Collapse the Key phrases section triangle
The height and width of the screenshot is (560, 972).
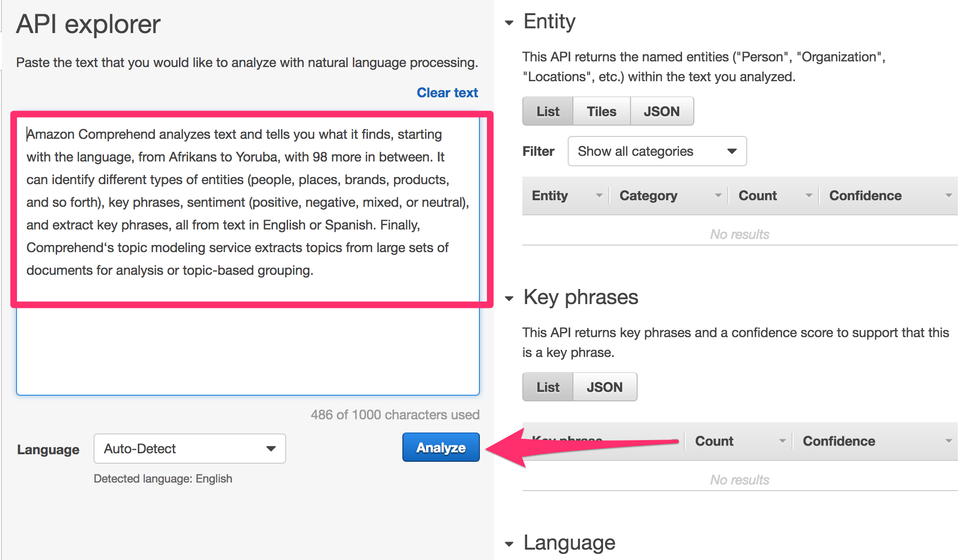509,298
